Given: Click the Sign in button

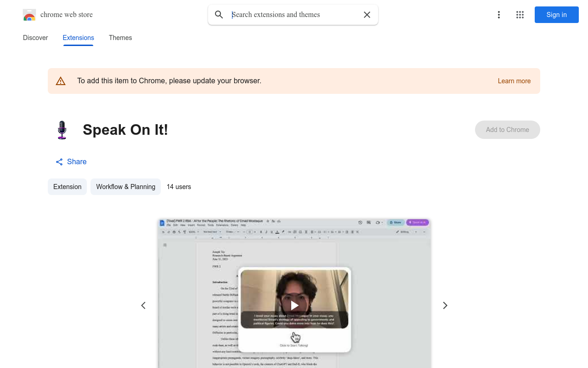Looking at the screenshot, I should pos(557,15).
